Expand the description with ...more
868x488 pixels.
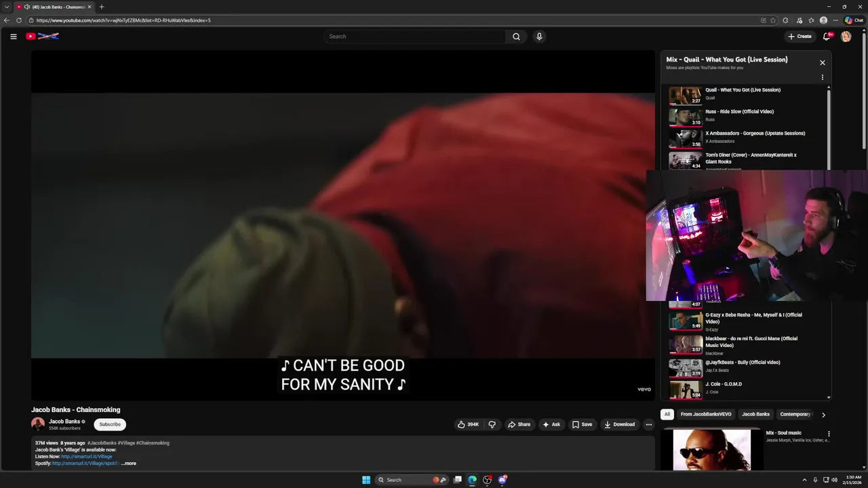129,464
